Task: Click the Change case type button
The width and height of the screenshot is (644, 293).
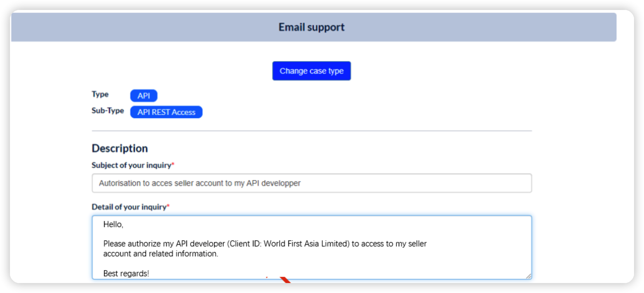Action: pyautogui.click(x=311, y=71)
